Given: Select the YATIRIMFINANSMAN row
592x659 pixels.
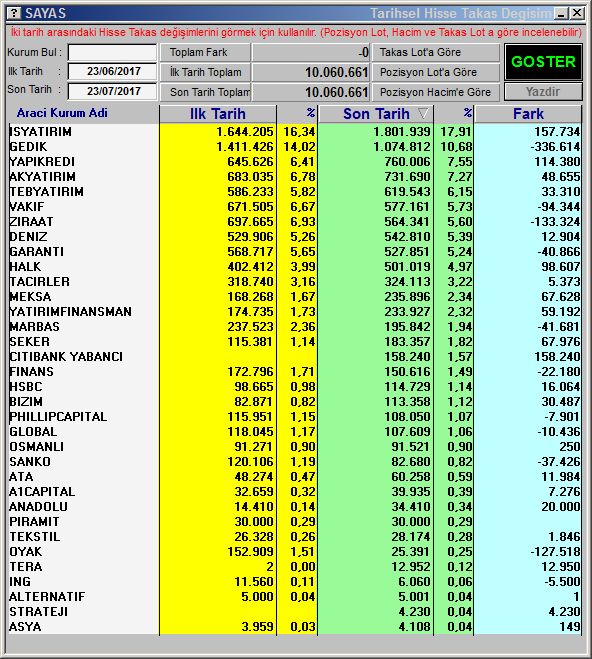Looking at the screenshot, I should tap(295, 311).
